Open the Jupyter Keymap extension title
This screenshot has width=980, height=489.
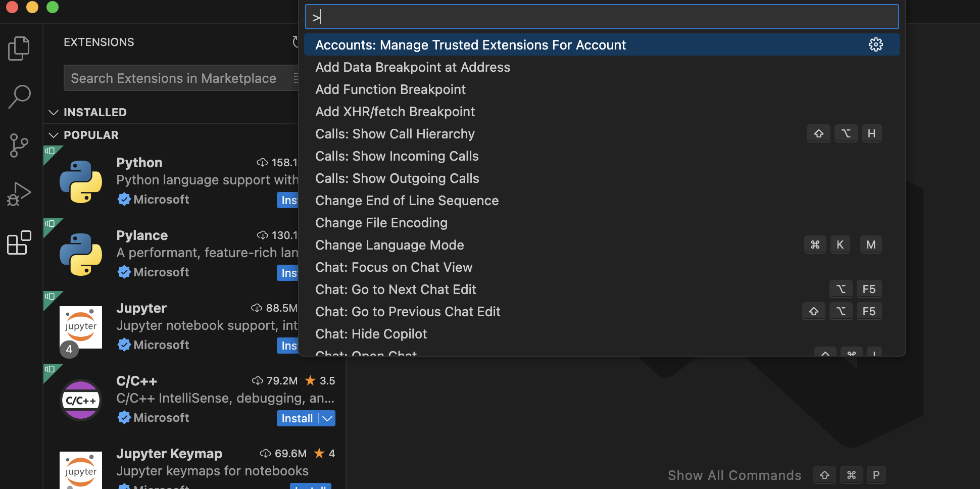point(169,454)
